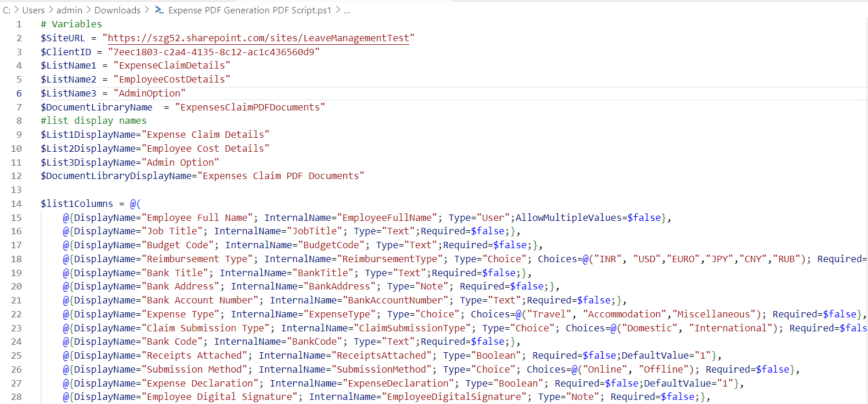Image resolution: width=868 pixels, height=404 pixels.
Task: Open the szg52 SharePoint site URL link
Action: 258,38
